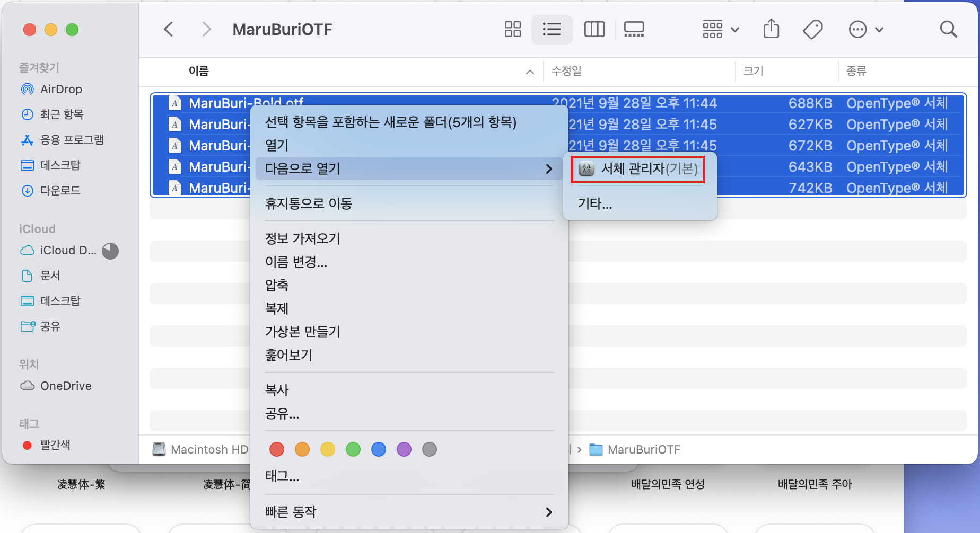980x533 pixels.
Task: Open MaruBuriOTF in the path bar breadcrumb
Action: click(x=643, y=449)
